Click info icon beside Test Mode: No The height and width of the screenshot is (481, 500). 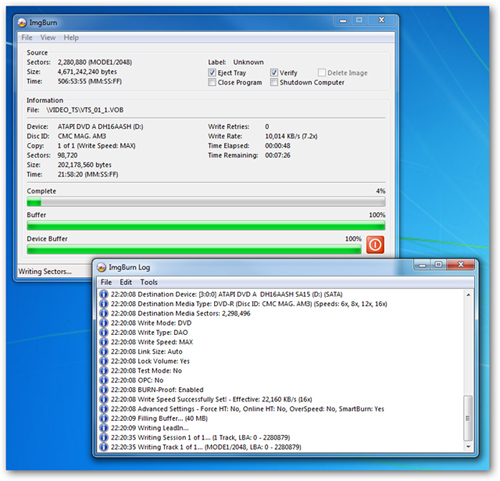pos(104,371)
